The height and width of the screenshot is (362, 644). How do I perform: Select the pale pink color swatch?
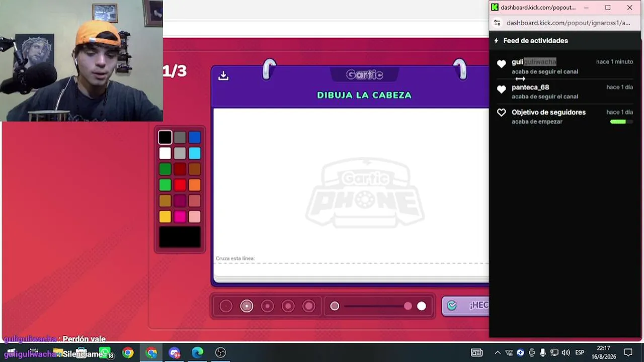[x=194, y=217]
